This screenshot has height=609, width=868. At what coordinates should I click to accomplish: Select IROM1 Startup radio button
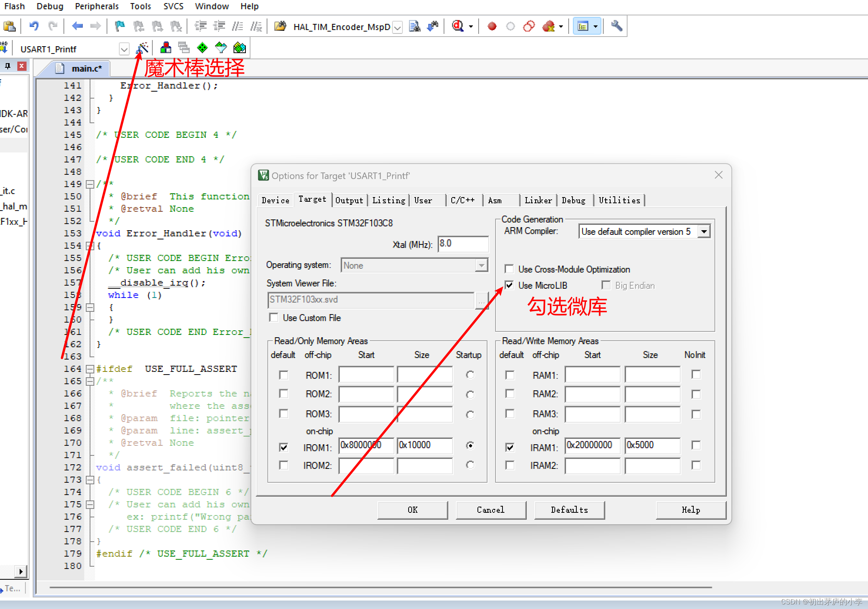click(470, 445)
